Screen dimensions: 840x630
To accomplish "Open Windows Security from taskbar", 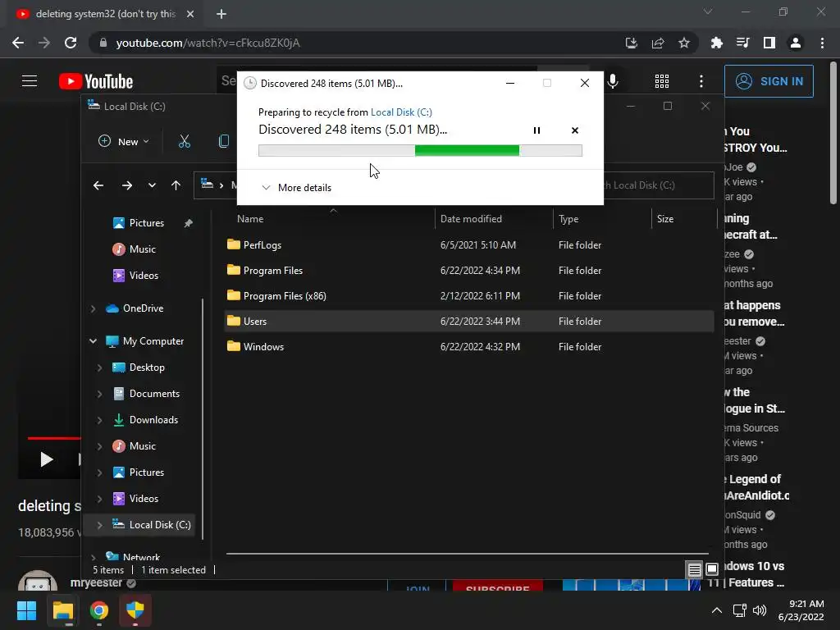I will [x=135, y=610].
